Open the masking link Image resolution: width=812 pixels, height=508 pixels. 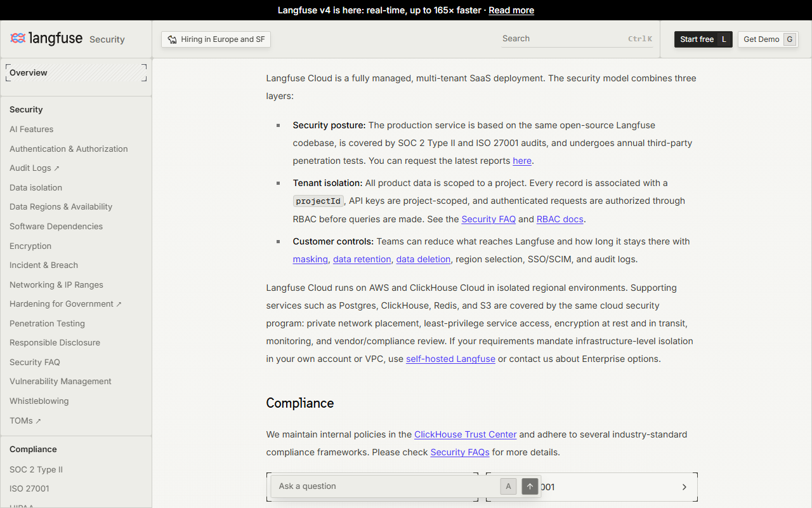pyautogui.click(x=310, y=259)
